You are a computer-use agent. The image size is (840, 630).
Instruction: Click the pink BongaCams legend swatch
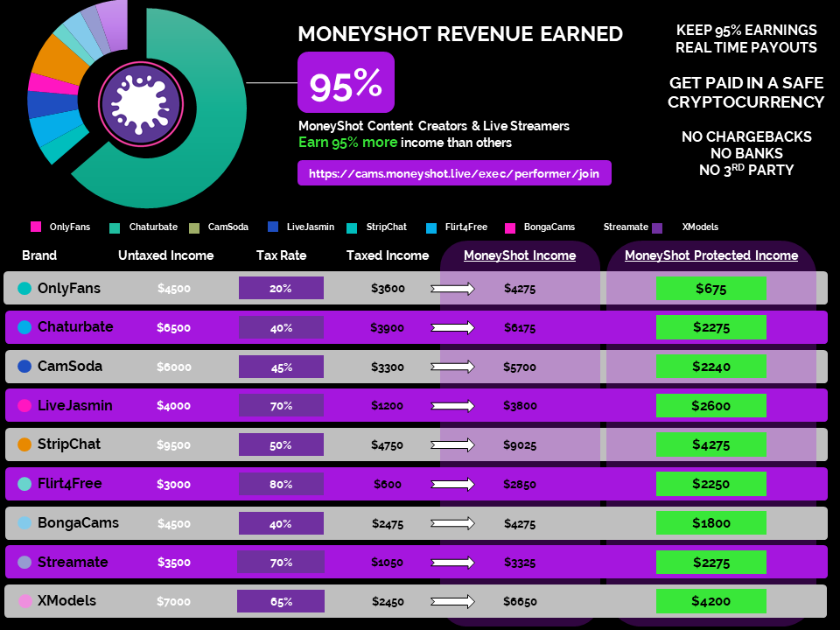coord(510,228)
